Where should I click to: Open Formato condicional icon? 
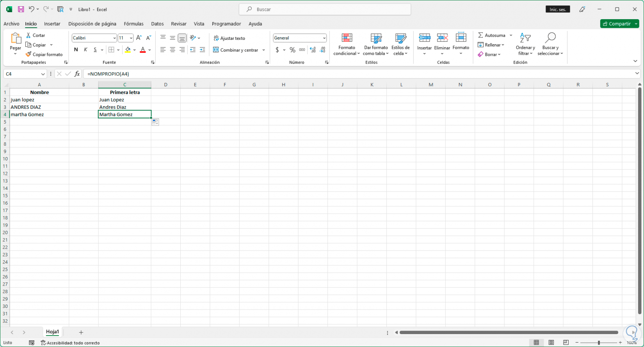tap(347, 38)
